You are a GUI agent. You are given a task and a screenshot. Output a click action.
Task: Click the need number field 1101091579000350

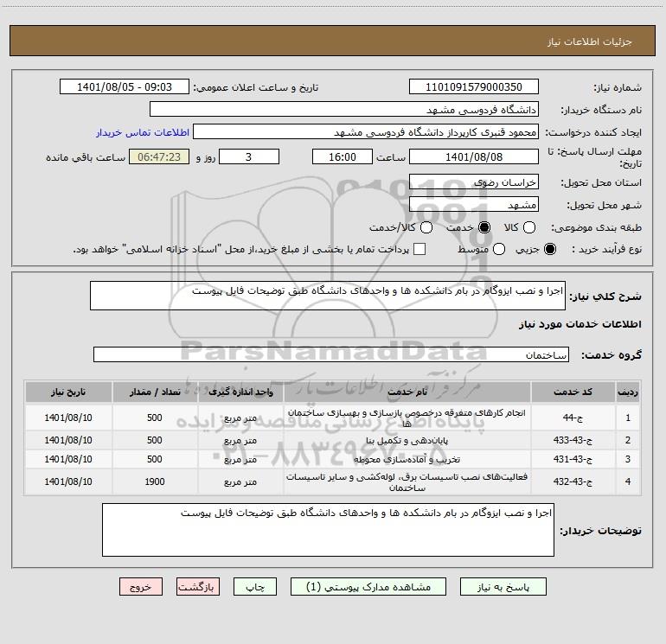[x=474, y=86]
